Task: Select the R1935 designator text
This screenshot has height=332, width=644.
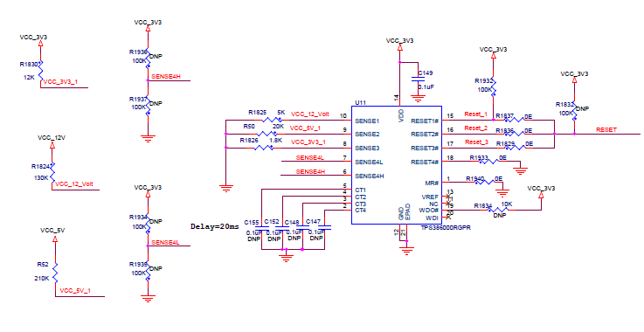Action: coord(138,264)
